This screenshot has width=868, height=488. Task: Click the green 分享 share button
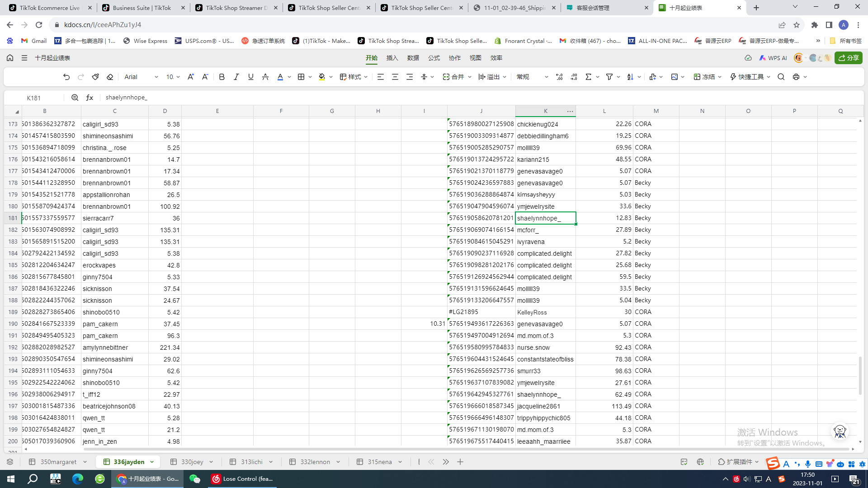[849, 58]
